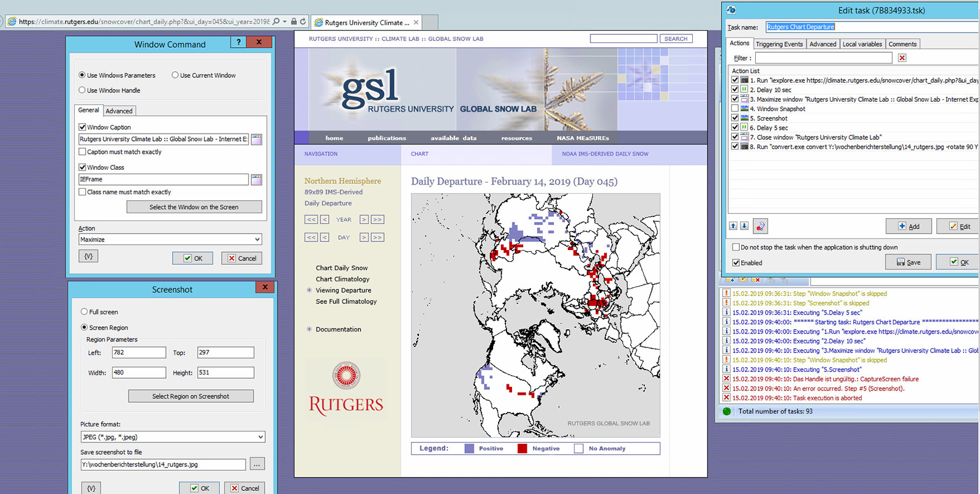980x494 pixels.
Task: Click the Rutgers logo on the web page
Action: (346, 389)
